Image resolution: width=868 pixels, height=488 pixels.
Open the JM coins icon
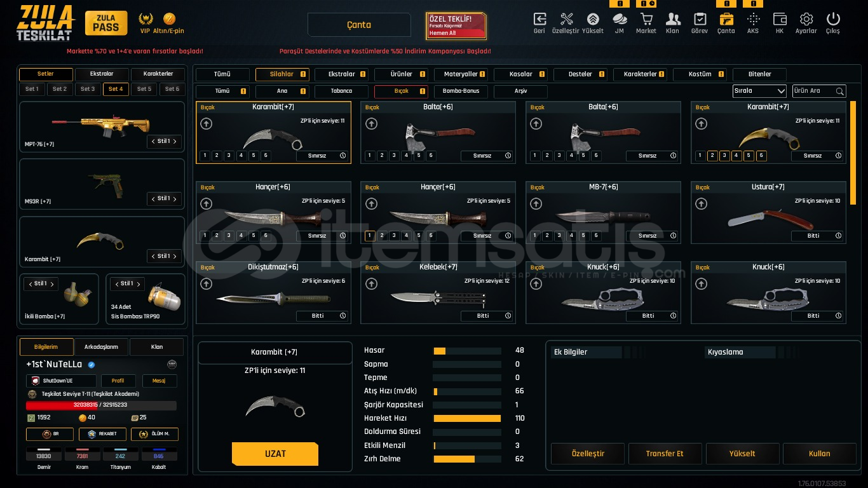[620, 19]
